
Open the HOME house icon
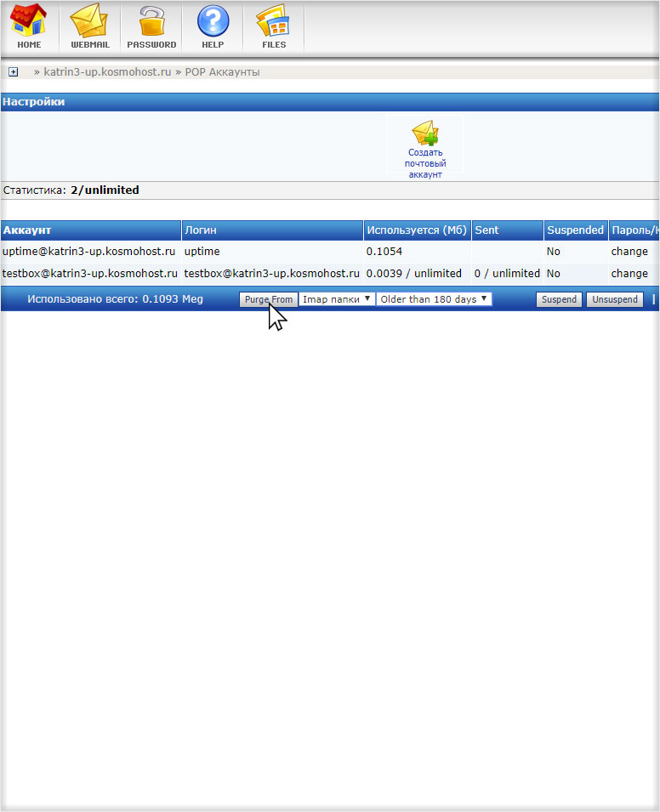tap(29, 20)
